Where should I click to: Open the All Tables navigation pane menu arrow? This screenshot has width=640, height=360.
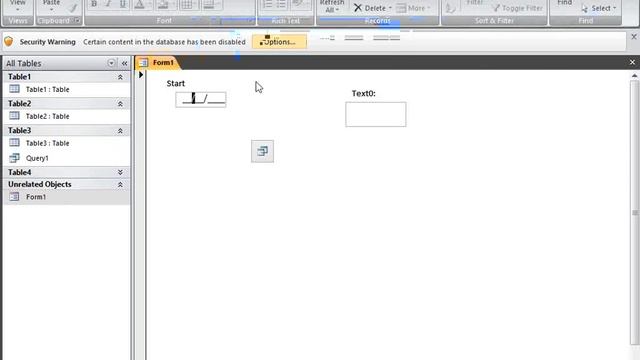111,63
